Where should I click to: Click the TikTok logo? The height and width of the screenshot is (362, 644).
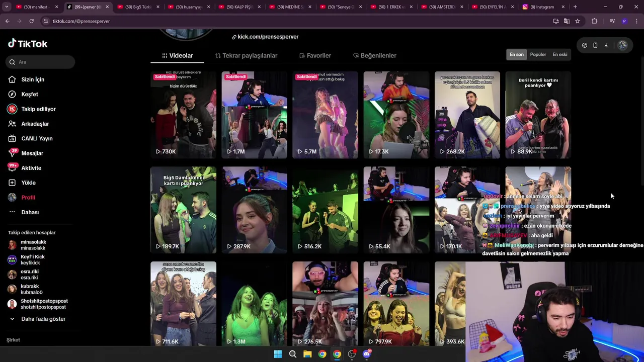coord(28,44)
